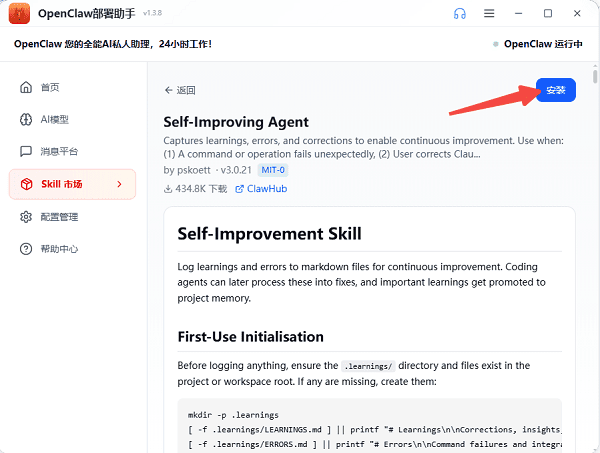
Task: Click the mkdir -p .learnings code line
Action: [x=233, y=415]
